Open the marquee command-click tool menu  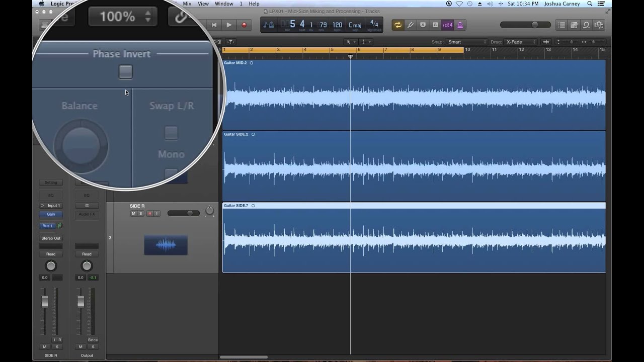click(x=365, y=42)
